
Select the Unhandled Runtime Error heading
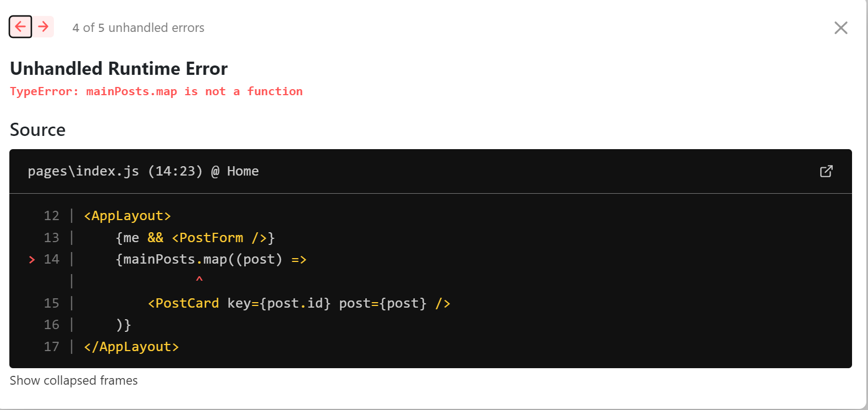pyautogui.click(x=118, y=68)
